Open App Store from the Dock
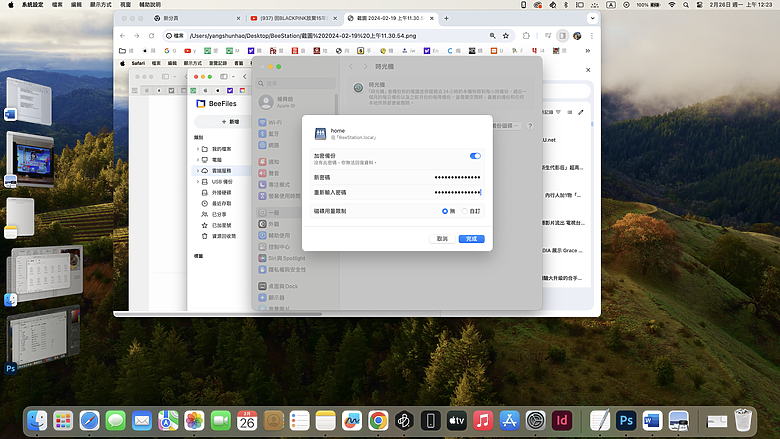This screenshot has height=439, width=780. click(509, 421)
